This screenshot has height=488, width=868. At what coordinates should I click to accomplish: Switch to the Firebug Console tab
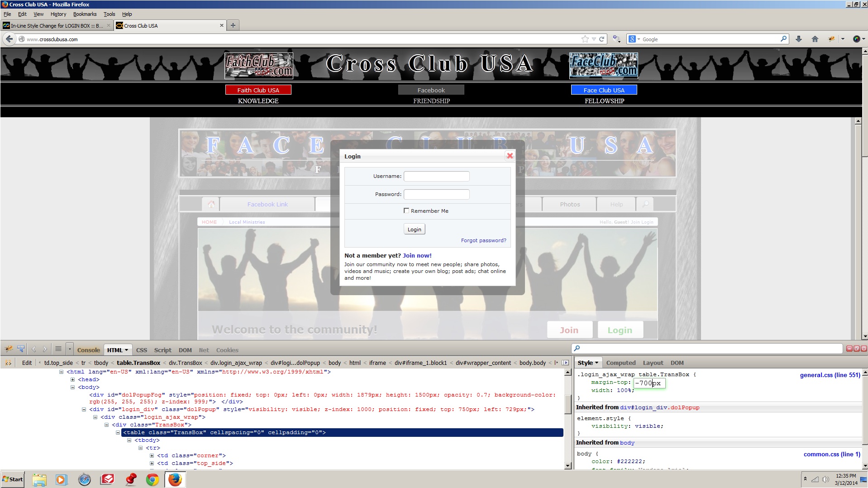(88, 350)
